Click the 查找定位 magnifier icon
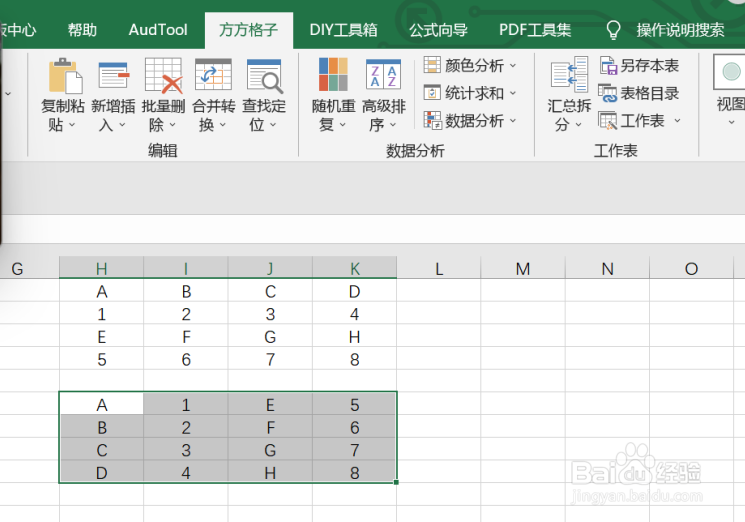Screen dimensions: 745x522 tap(264, 75)
